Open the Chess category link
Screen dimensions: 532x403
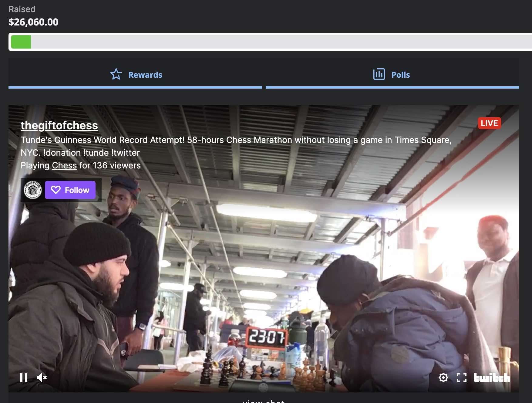(64, 165)
